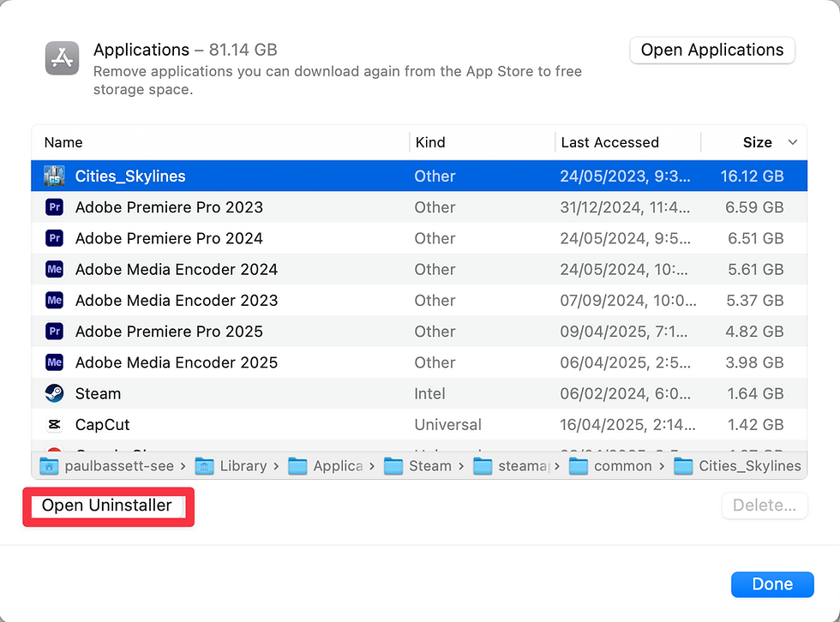The width and height of the screenshot is (840, 622).
Task: Click the Adobe Media Encoder 2024 icon
Action: pyautogui.click(x=55, y=269)
